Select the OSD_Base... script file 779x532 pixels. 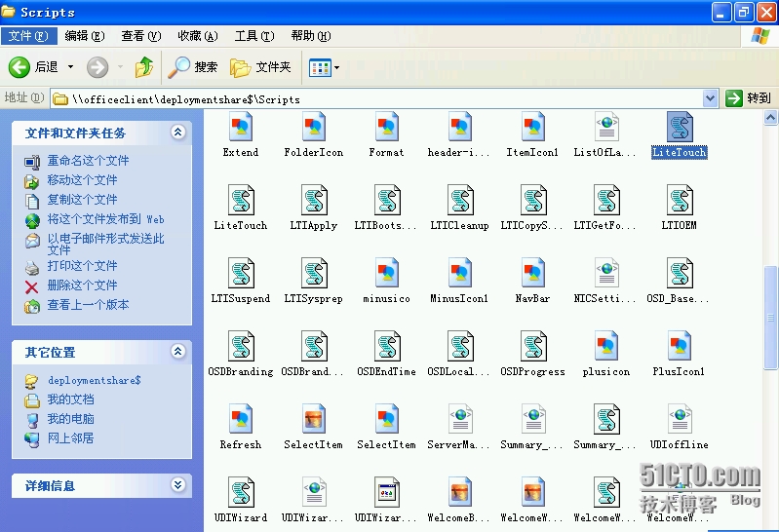[x=679, y=281]
